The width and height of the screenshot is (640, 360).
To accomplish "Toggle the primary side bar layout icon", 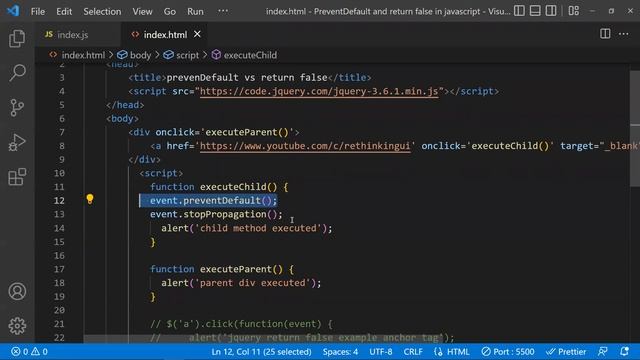I will coord(519,11).
